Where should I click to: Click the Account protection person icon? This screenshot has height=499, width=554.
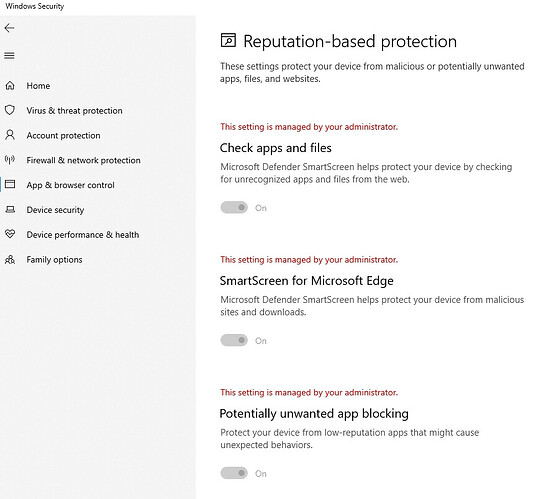[10, 135]
